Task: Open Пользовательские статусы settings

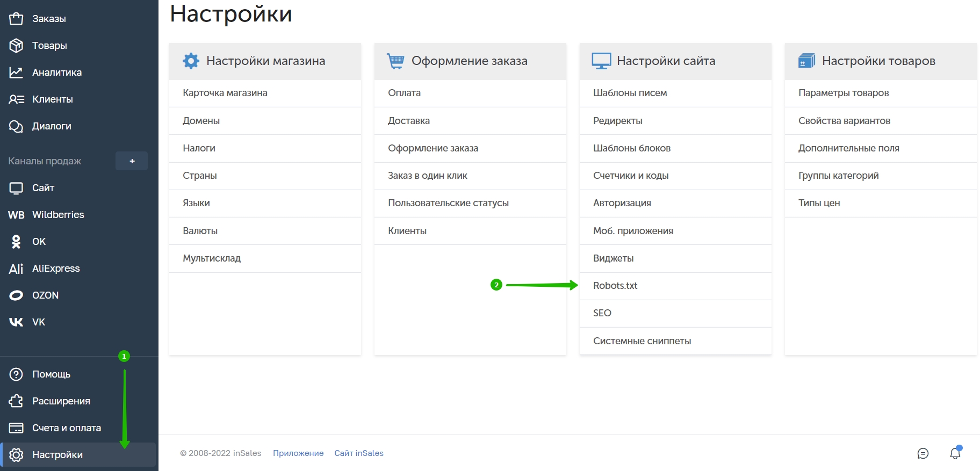Action: [x=470, y=203]
